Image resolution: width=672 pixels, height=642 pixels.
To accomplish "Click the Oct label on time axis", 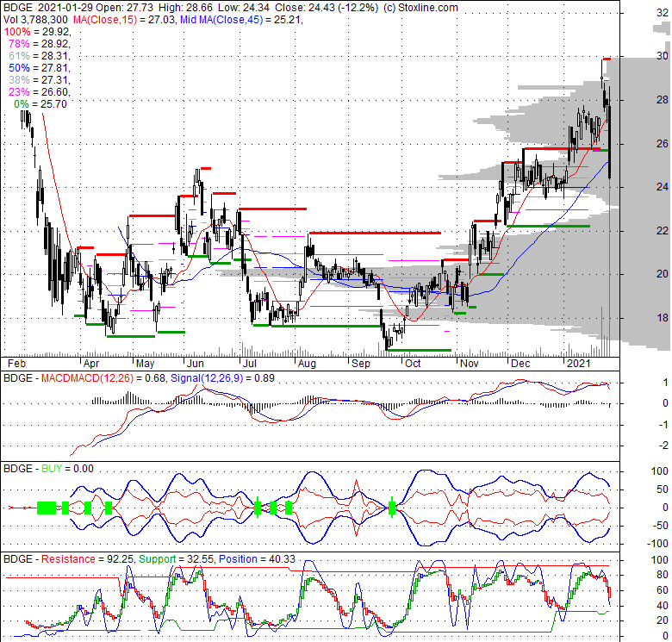I will [414, 364].
